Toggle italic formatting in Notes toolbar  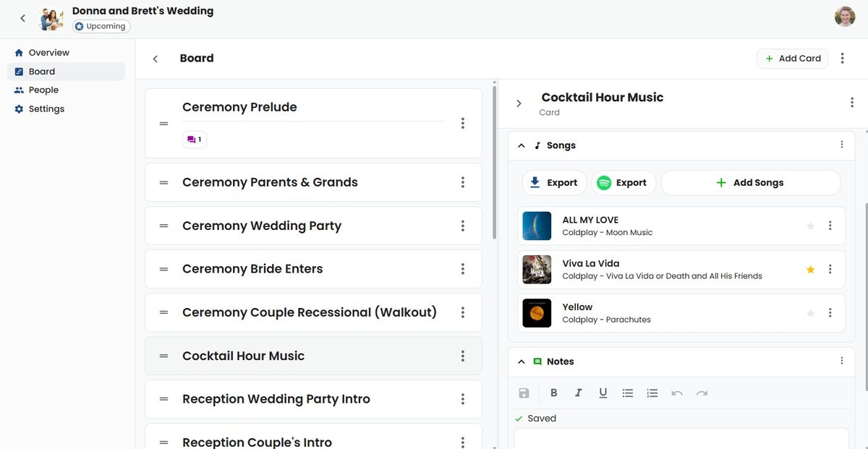(x=579, y=393)
